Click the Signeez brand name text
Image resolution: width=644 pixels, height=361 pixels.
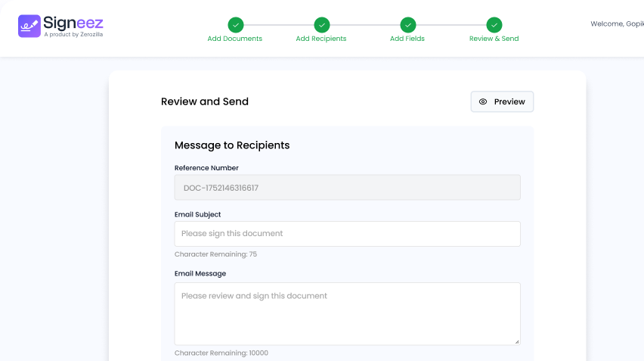pos(73,23)
